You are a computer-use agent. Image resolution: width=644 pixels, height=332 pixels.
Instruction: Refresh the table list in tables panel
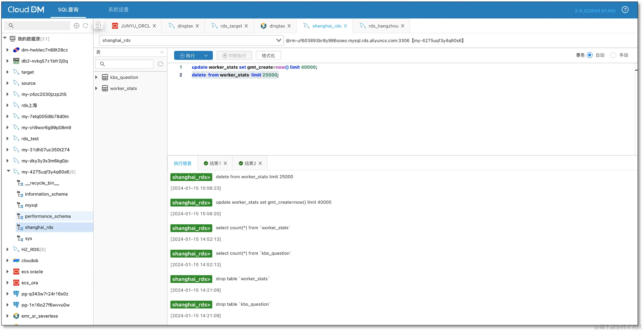pyautogui.click(x=161, y=64)
